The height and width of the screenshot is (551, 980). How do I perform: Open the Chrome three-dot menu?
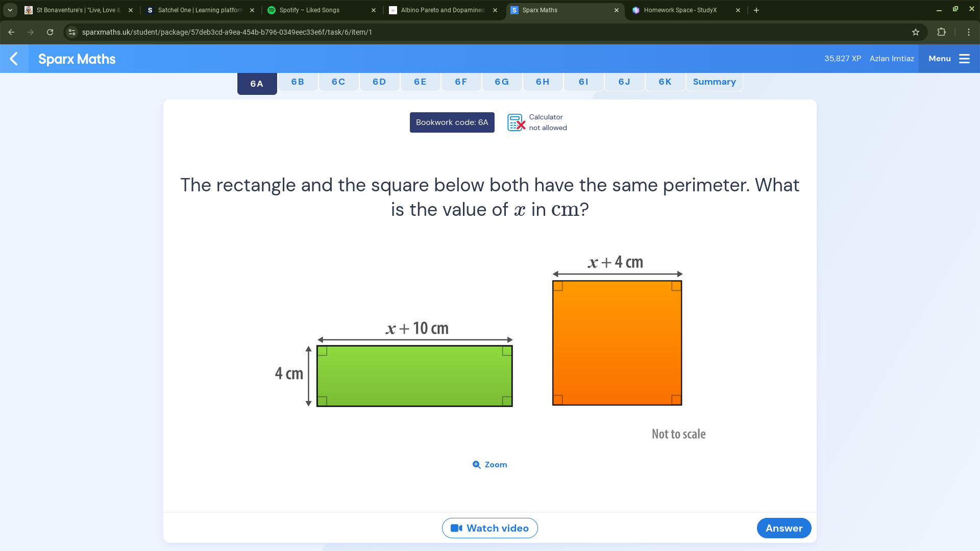(969, 32)
